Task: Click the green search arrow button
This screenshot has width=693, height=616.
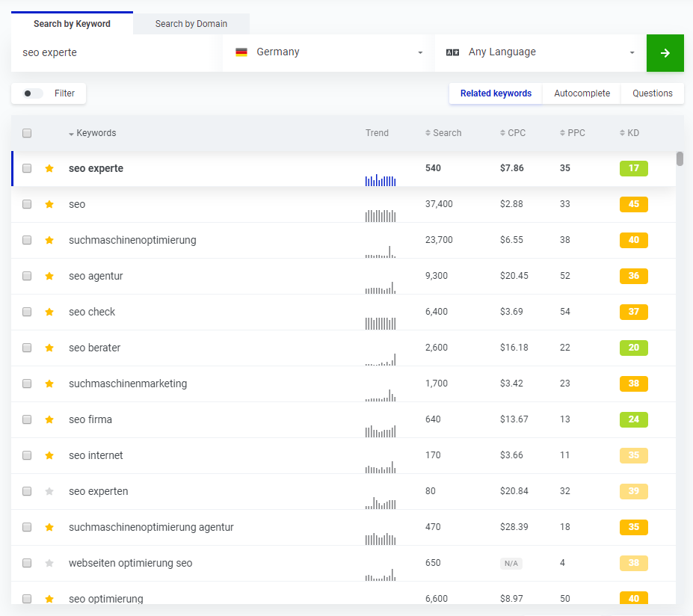Action: click(665, 53)
